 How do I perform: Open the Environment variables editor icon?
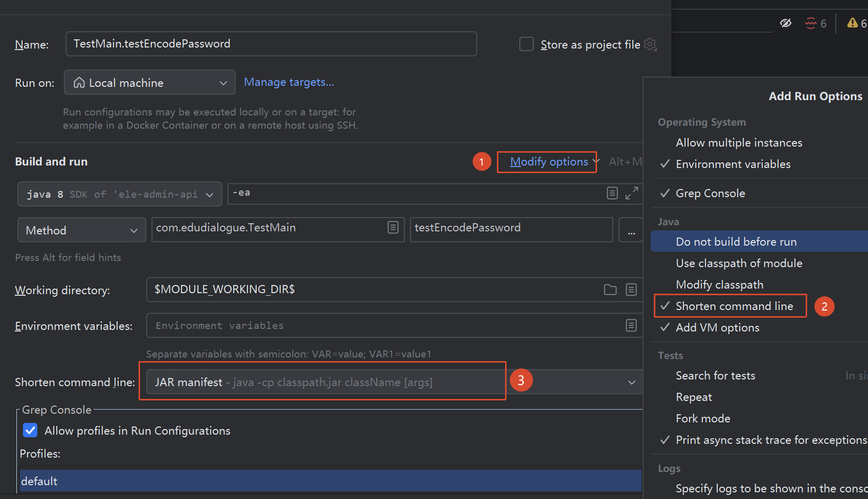(x=631, y=325)
